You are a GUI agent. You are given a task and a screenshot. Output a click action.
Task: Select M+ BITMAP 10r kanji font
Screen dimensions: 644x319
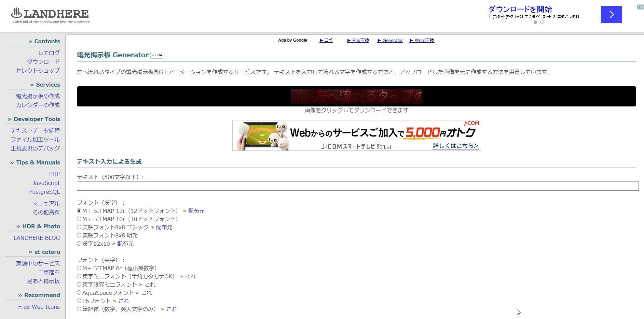coord(79,219)
